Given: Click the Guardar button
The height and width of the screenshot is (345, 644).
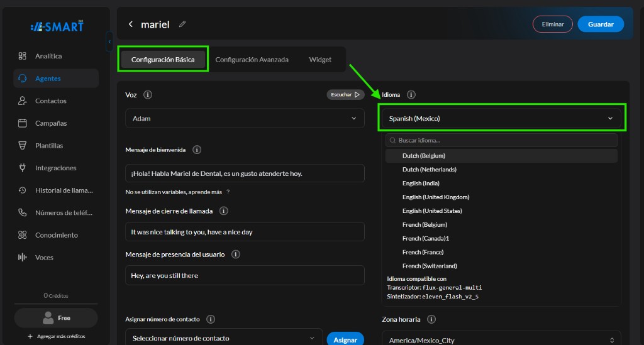Looking at the screenshot, I should pos(601,25).
